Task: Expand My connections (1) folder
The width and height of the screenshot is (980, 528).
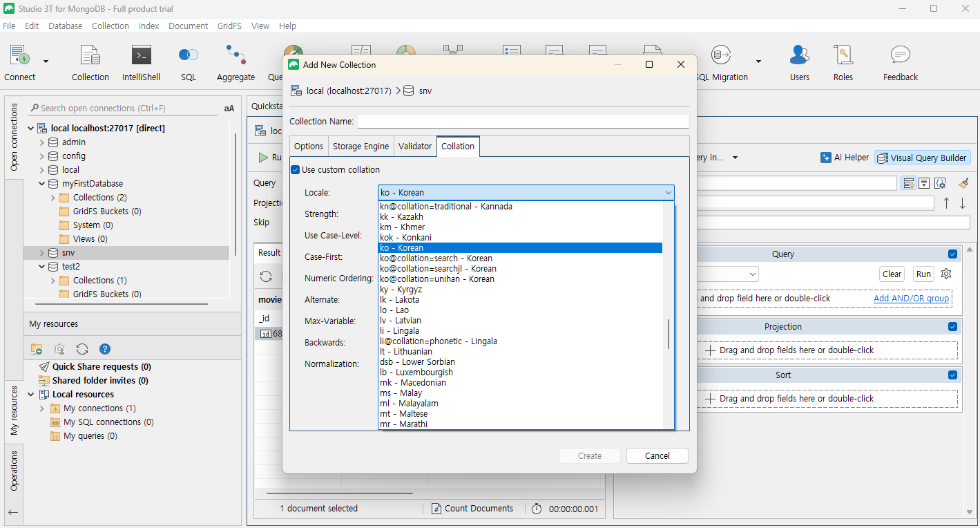Action: coord(42,408)
